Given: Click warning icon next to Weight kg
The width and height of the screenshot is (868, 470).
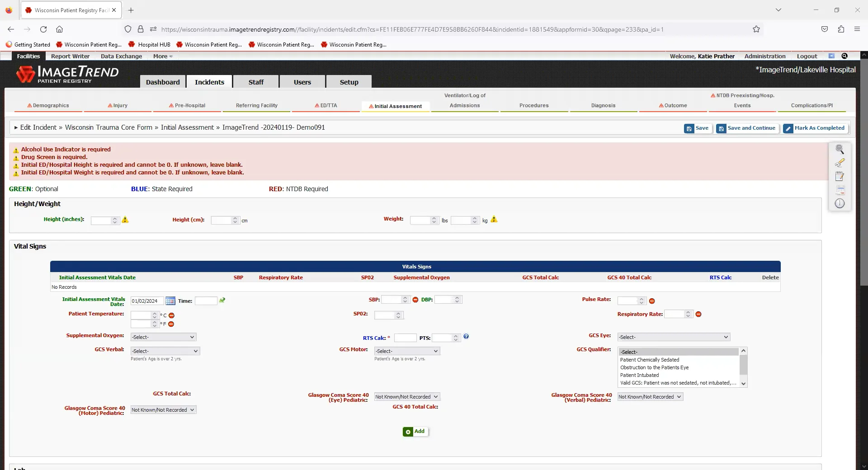Looking at the screenshot, I should pyautogui.click(x=494, y=219).
